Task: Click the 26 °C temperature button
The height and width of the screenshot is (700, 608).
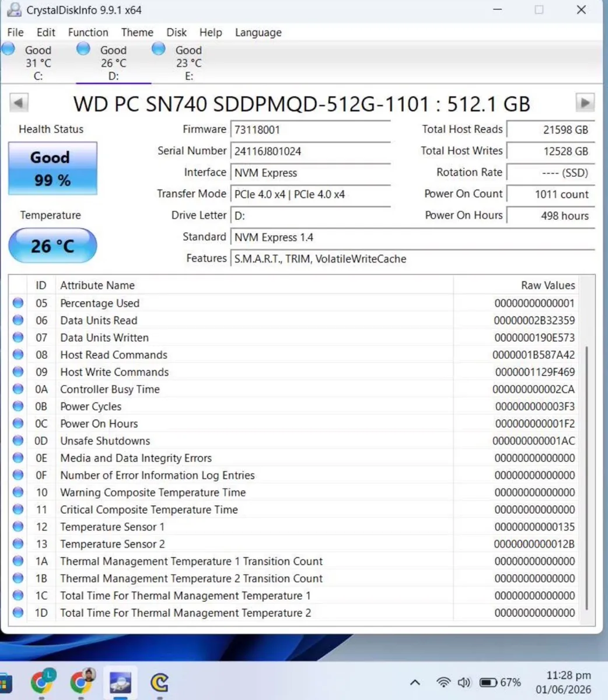Action: point(53,246)
